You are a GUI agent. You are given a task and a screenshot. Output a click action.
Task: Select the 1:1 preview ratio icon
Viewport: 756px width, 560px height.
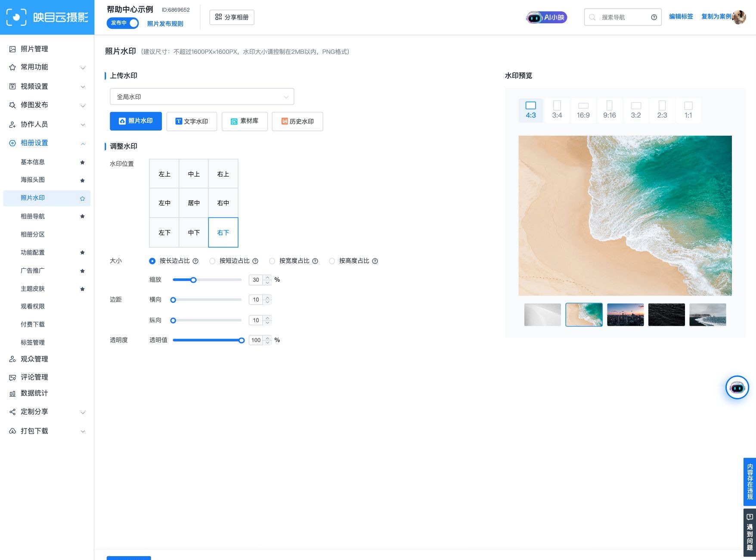(688, 110)
